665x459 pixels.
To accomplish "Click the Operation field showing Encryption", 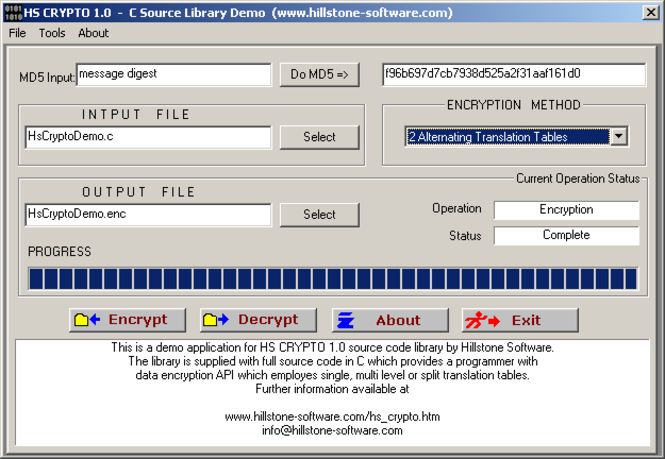I will click(566, 210).
